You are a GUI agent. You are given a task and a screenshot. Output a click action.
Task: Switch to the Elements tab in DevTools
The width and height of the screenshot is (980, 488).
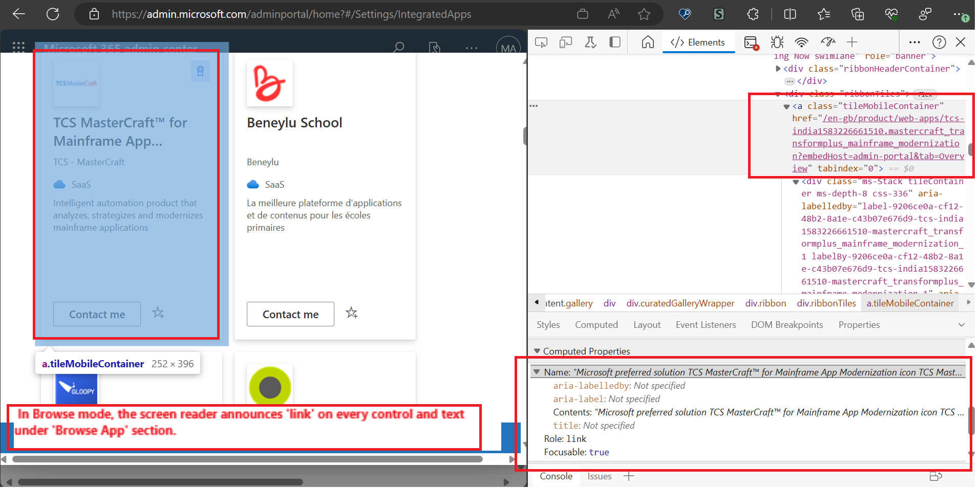(698, 42)
